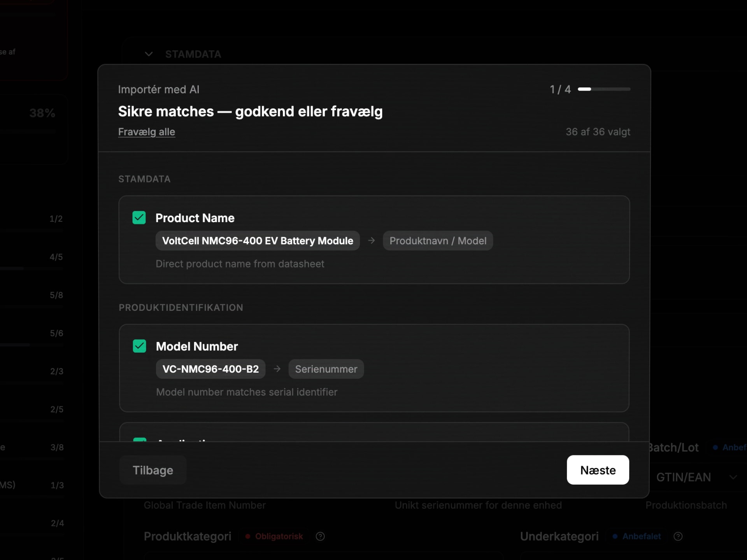Click the arrow icon between Model Number chips
Viewport: 747px width, 560px height.
(277, 369)
